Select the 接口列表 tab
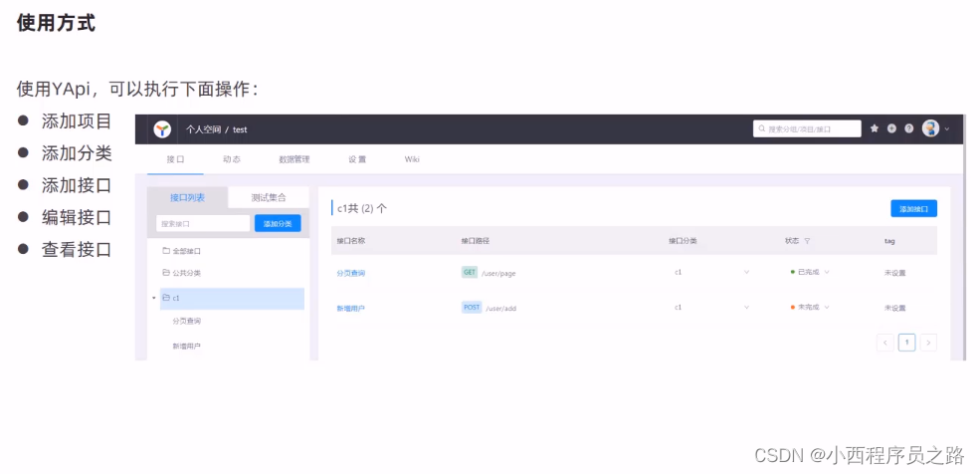980x474 pixels. coord(187,197)
